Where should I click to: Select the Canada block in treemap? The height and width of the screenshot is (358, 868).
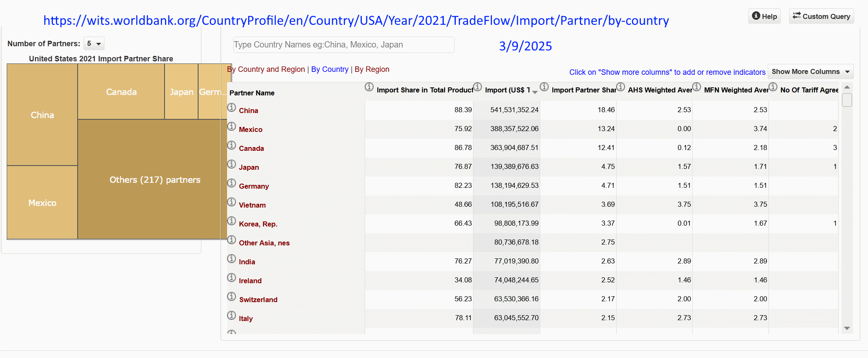(121, 92)
